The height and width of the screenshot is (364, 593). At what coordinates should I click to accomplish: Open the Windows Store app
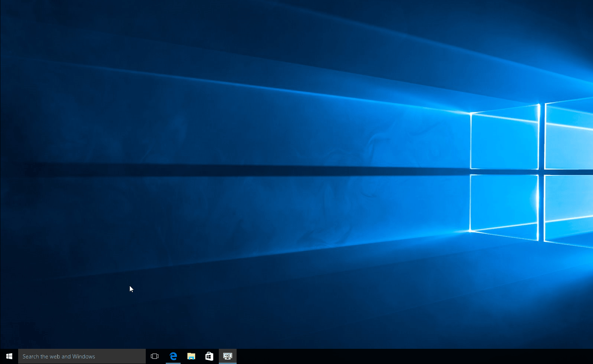click(x=209, y=356)
